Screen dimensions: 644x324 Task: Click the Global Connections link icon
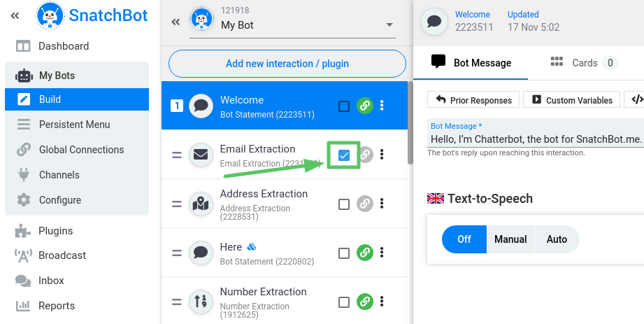coord(23,150)
